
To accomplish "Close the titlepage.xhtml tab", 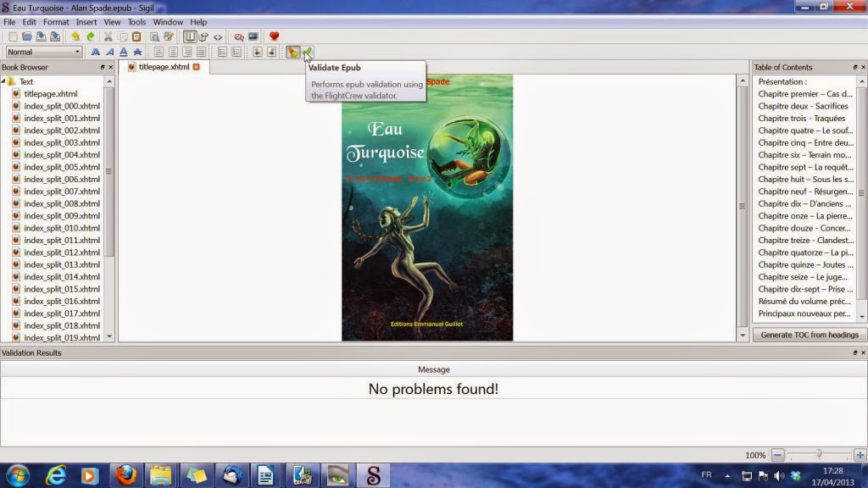I will pyautogui.click(x=197, y=67).
